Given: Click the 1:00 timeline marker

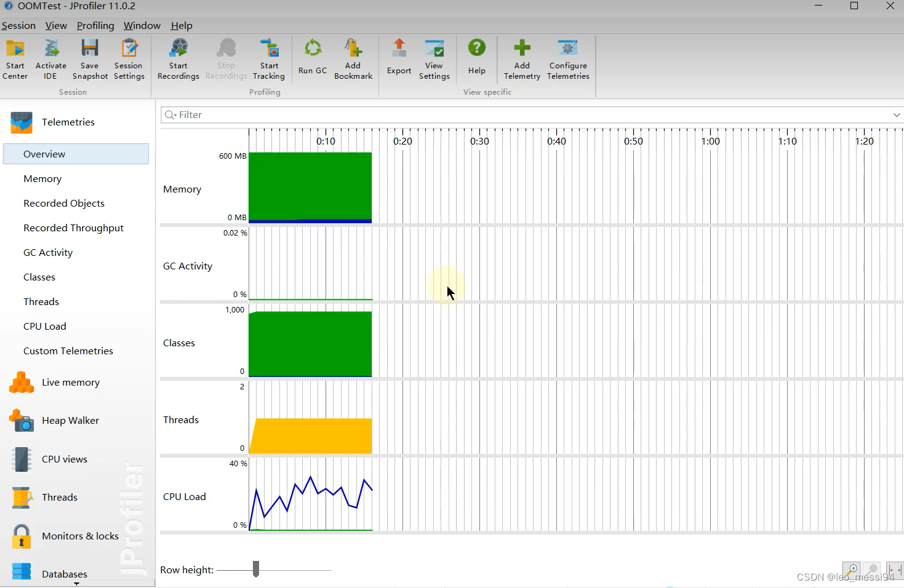Looking at the screenshot, I should [x=710, y=141].
